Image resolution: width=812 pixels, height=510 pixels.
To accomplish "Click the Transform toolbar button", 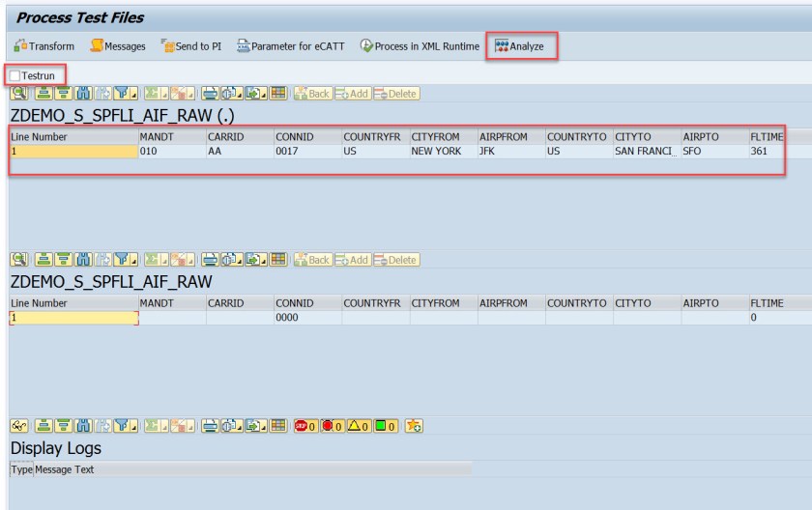I will coord(44,46).
